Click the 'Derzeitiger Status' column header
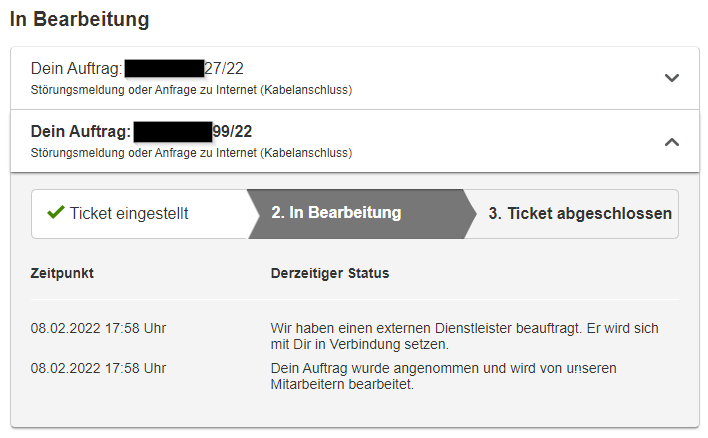 click(330, 273)
